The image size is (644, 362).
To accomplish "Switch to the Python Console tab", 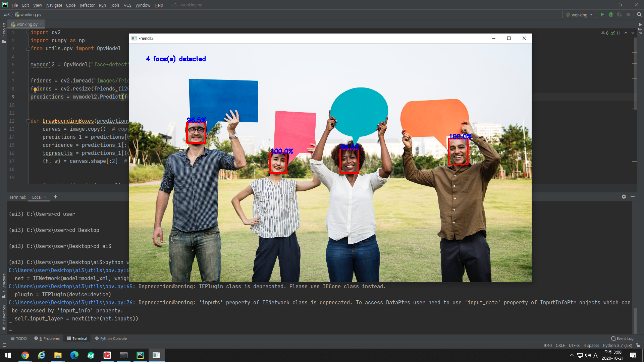I will tap(111, 339).
